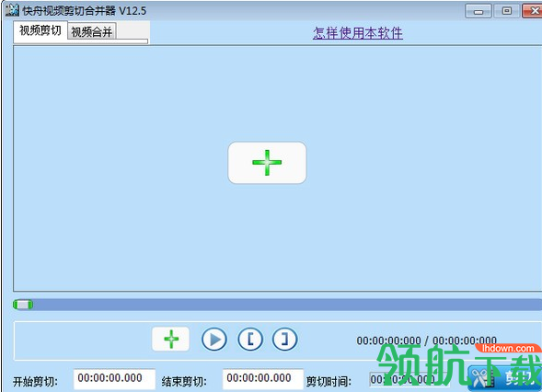The width and height of the screenshot is (542, 392).
Task: Maximize the window
Action: click(x=507, y=11)
